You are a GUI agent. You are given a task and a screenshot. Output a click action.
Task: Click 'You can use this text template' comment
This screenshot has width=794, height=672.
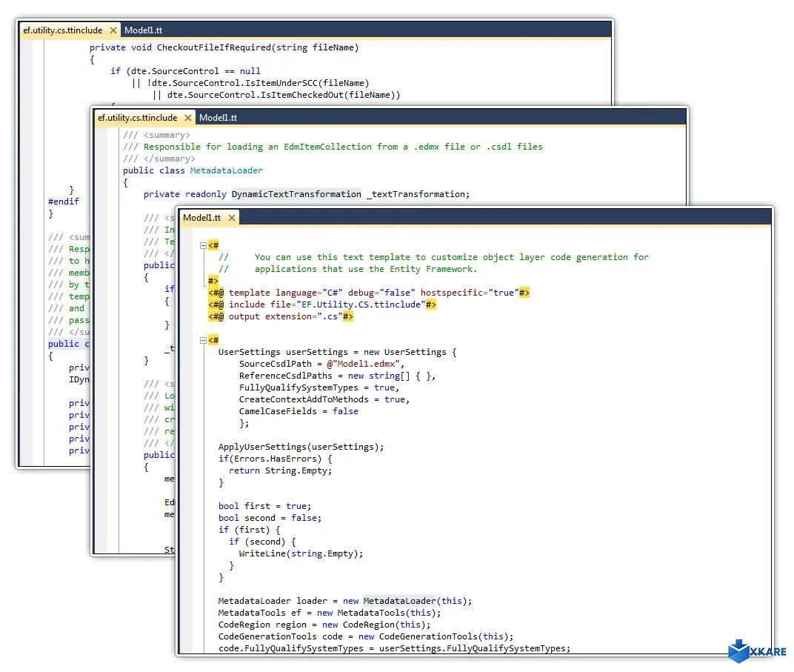(x=433, y=257)
